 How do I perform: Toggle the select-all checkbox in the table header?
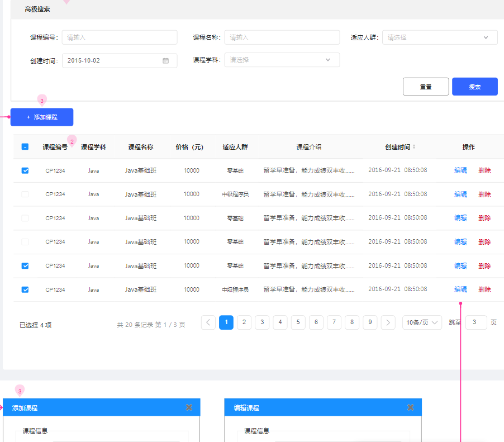coord(25,146)
